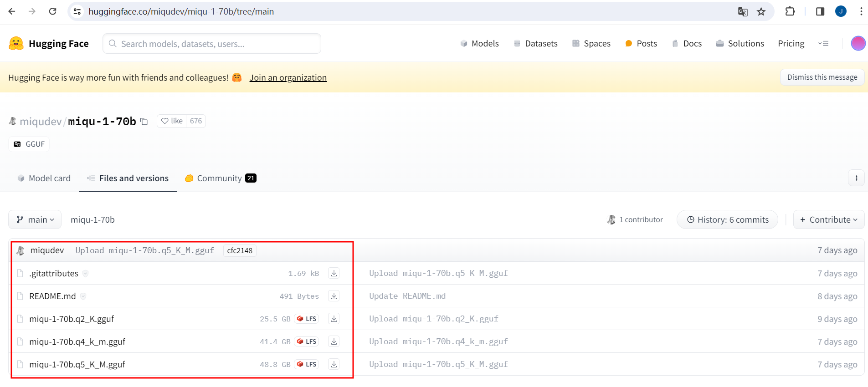Image resolution: width=868 pixels, height=387 pixels.
Task: Click the GGUF tag
Action: 29,144
